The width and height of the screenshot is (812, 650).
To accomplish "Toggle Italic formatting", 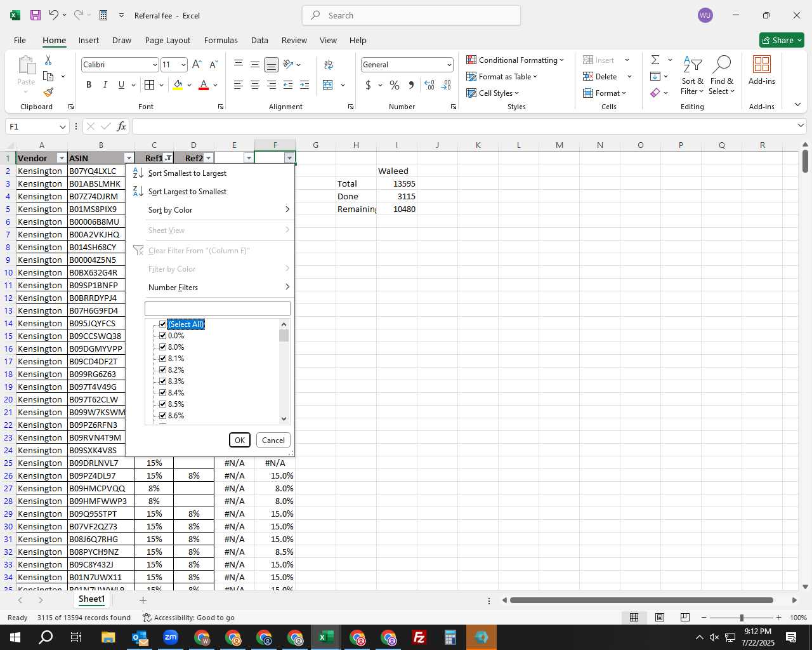I will point(105,85).
